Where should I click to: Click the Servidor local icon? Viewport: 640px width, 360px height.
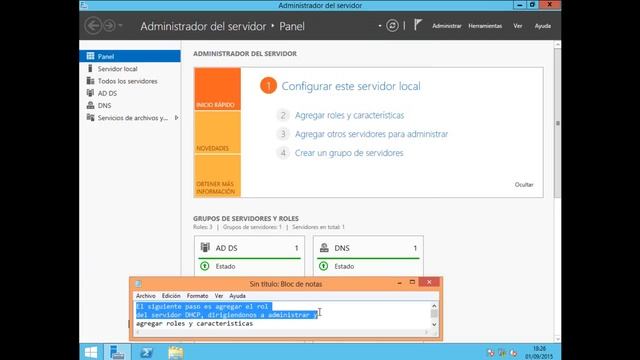click(90, 68)
